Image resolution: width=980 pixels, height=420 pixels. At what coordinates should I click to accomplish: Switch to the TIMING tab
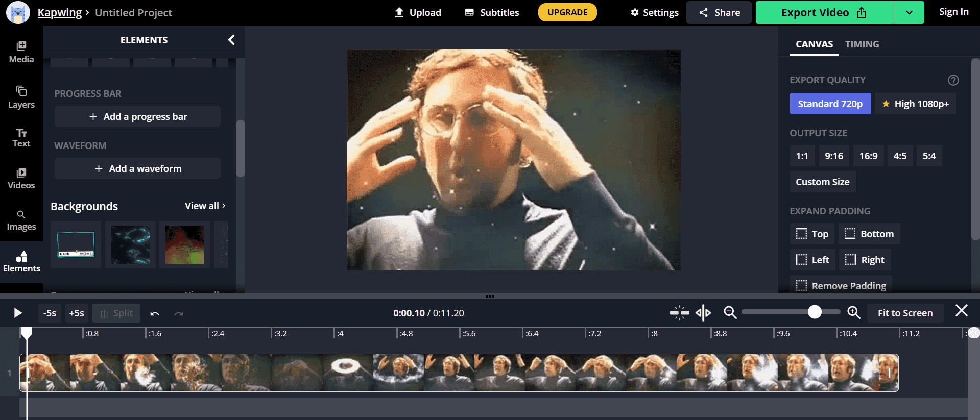[x=862, y=44]
